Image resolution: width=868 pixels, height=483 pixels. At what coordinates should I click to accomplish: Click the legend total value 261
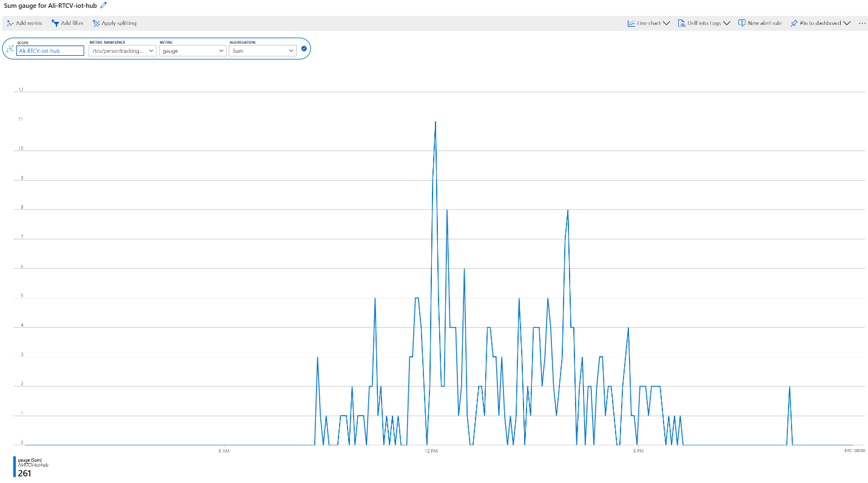click(24, 473)
